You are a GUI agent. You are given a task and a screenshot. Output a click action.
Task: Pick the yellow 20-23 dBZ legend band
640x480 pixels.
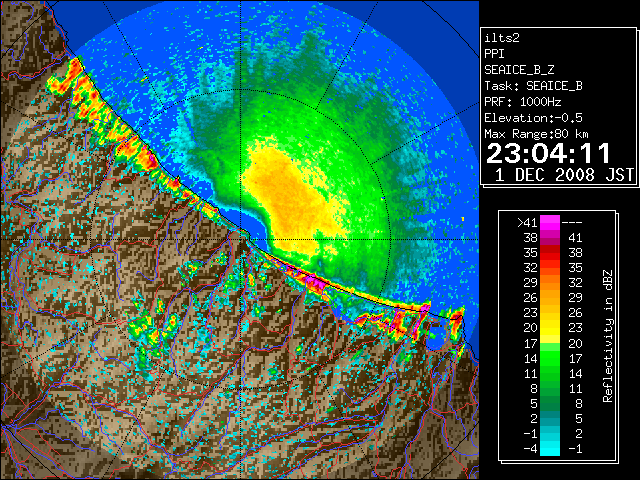[x=550, y=328]
